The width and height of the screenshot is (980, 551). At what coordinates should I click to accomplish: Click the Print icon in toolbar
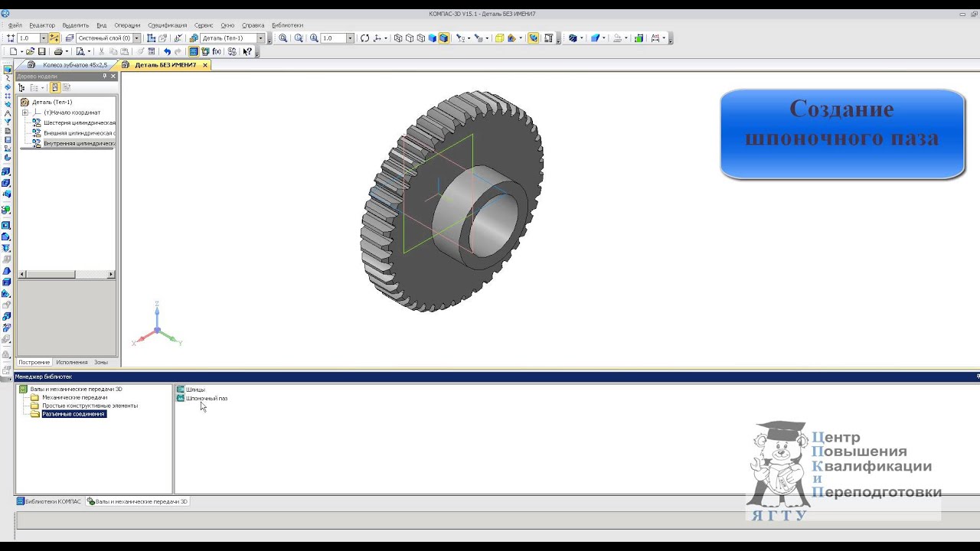[58, 51]
